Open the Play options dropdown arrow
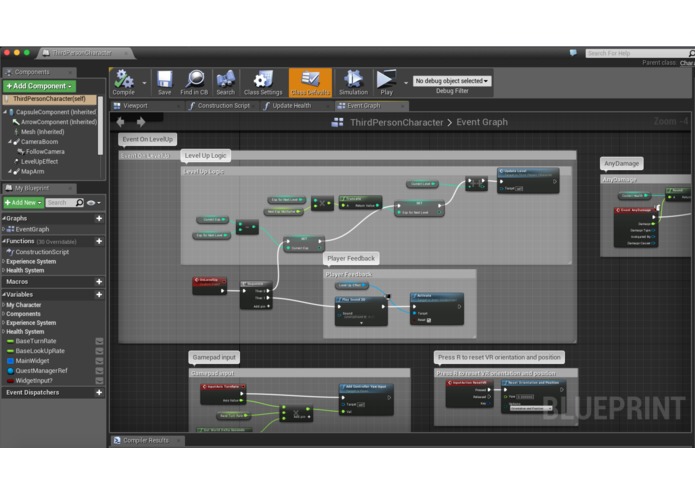695x494 pixels. click(x=406, y=83)
